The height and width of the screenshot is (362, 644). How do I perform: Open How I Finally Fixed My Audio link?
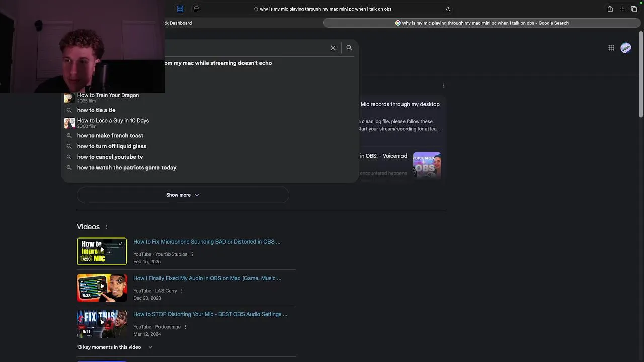click(x=207, y=278)
